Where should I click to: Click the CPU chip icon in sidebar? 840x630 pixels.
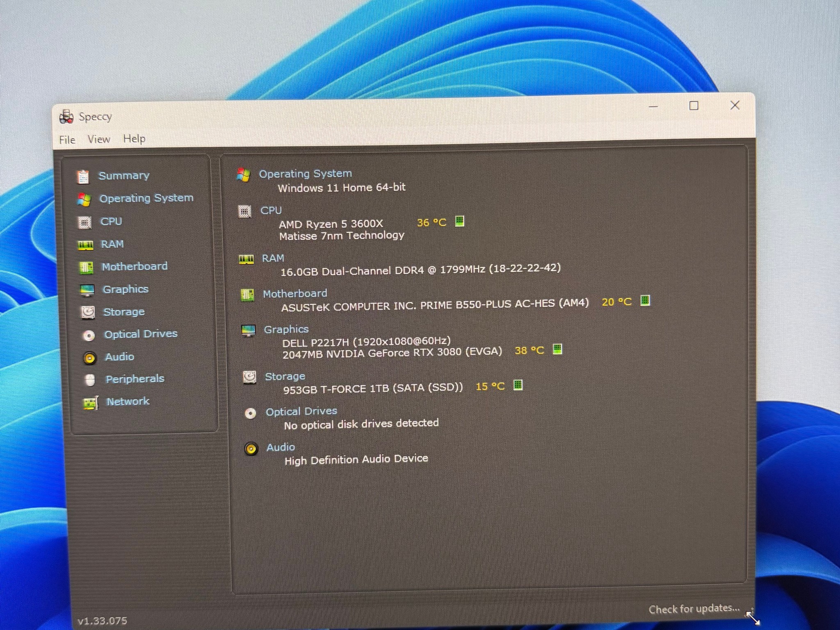coord(85,222)
